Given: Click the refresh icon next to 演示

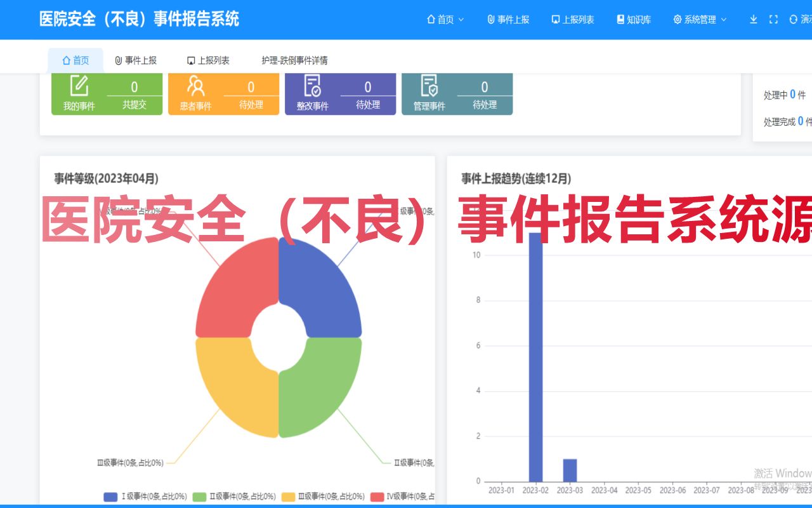Looking at the screenshot, I should (794, 19).
